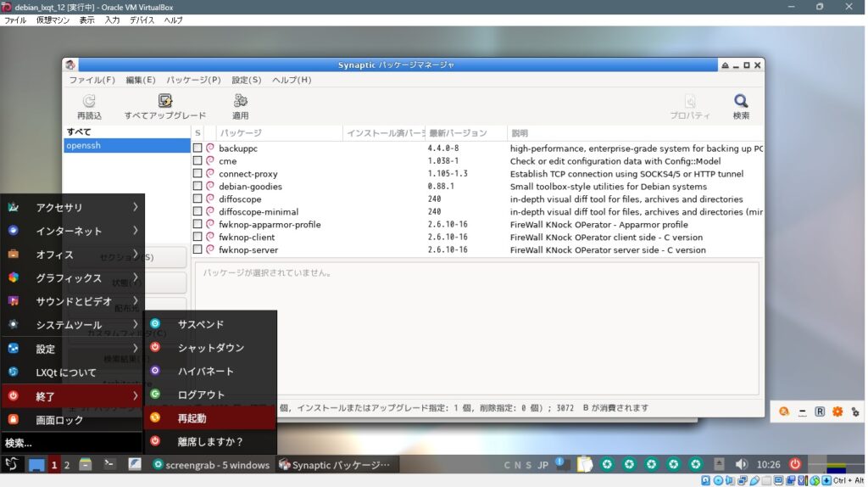Open Synaptic 編集(E) menu

point(141,80)
